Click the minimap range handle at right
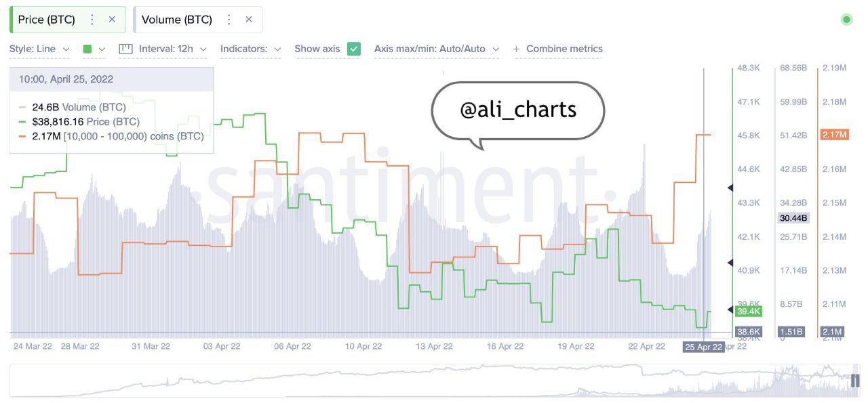 tap(855, 381)
